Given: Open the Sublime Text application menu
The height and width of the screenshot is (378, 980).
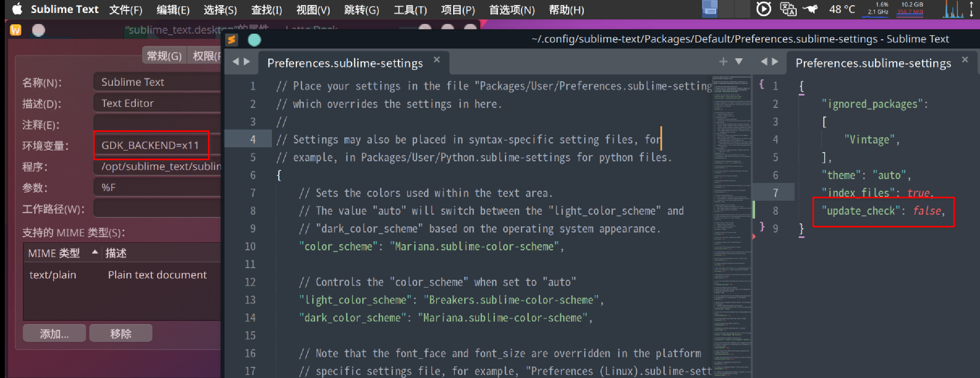Looking at the screenshot, I should coord(65,9).
